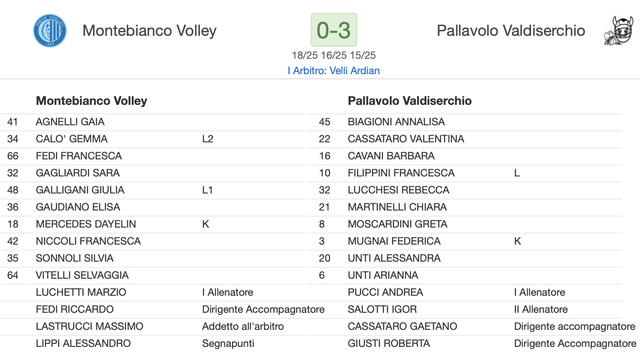
Task: Select player AGNELLI GAIA row
Action: click(70, 122)
